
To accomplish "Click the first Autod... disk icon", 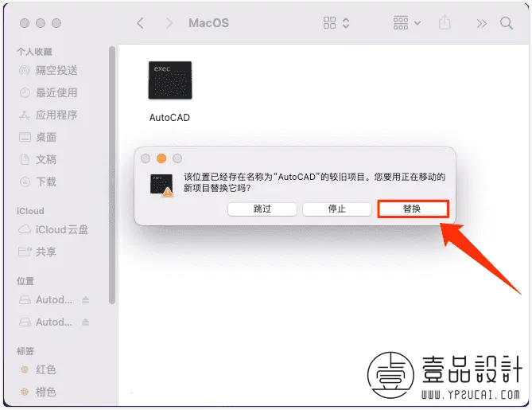I will click(25, 299).
